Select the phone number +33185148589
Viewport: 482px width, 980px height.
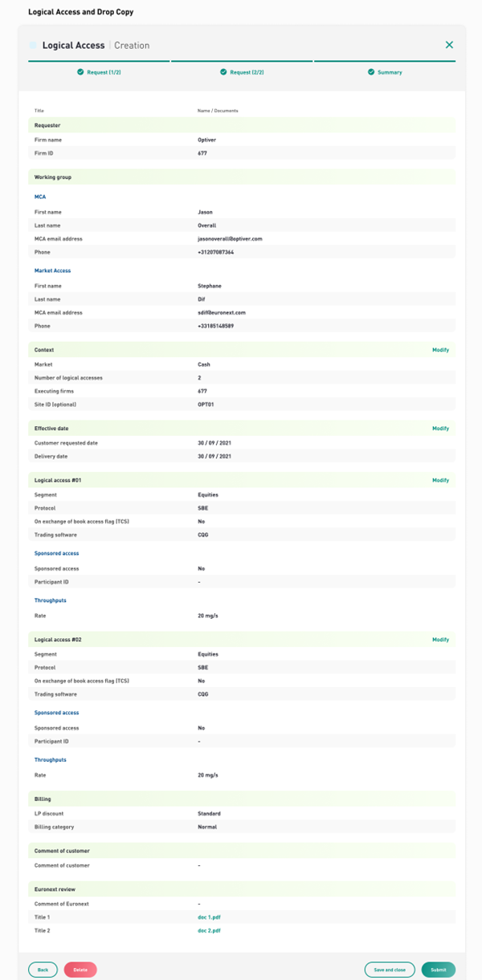(215, 327)
